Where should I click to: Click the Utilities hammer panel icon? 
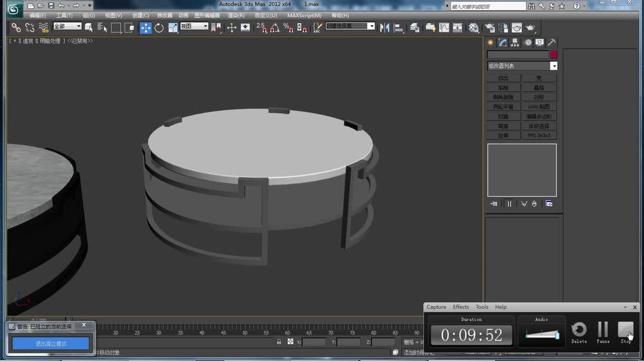coord(550,42)
